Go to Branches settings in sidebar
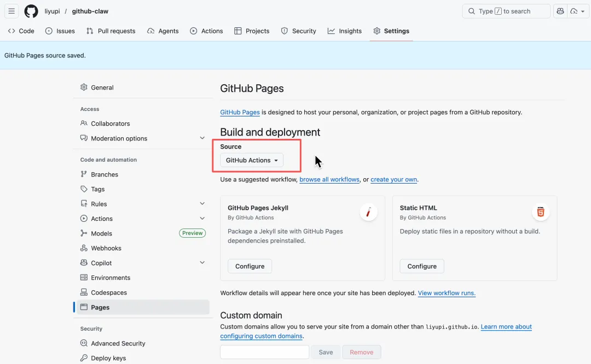Image resolution: width=591 pixels, height=364 pixels. tap(104, 174)
